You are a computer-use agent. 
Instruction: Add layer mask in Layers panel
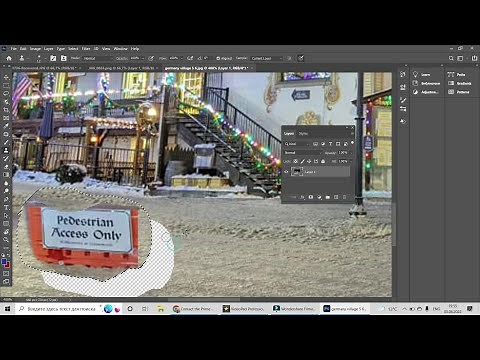click(x=311, y=197)
